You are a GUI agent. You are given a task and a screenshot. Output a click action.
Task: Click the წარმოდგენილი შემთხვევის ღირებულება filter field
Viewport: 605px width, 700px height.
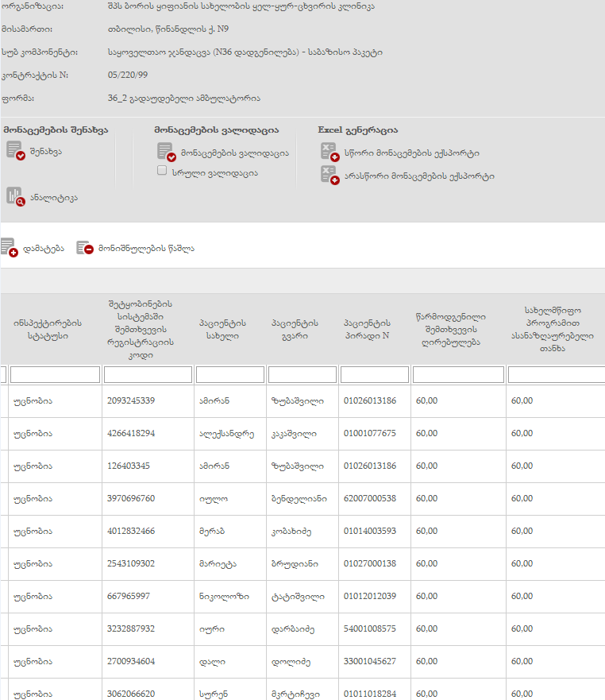(x=458, y=375)
